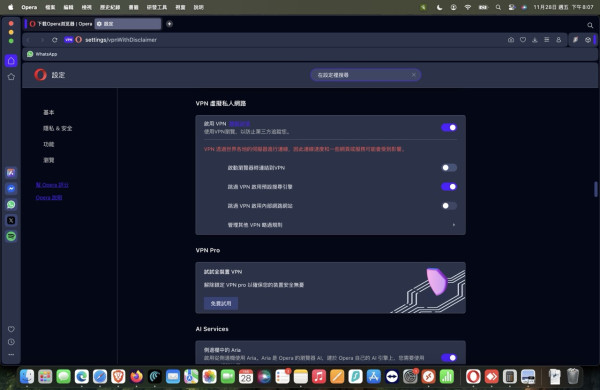Go back with the back arrow
600x390 pixels.
point(29,40)
